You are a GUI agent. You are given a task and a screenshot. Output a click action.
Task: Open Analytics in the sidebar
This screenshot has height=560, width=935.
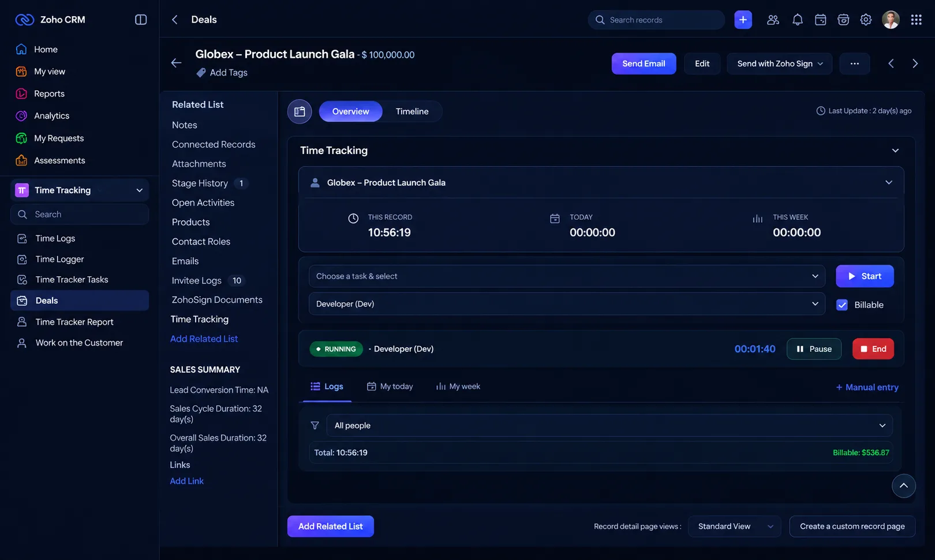51,116
